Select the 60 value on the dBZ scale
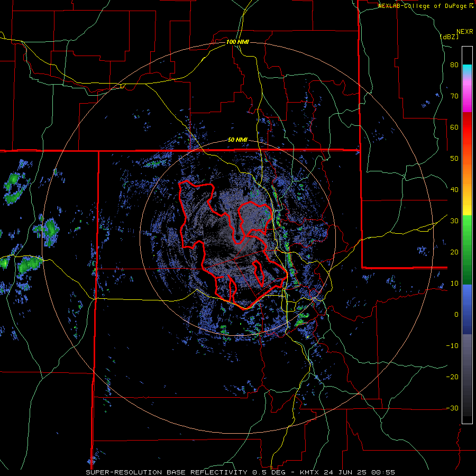The height and width of the screenshot is (476, 476). (x=454, y=127)
